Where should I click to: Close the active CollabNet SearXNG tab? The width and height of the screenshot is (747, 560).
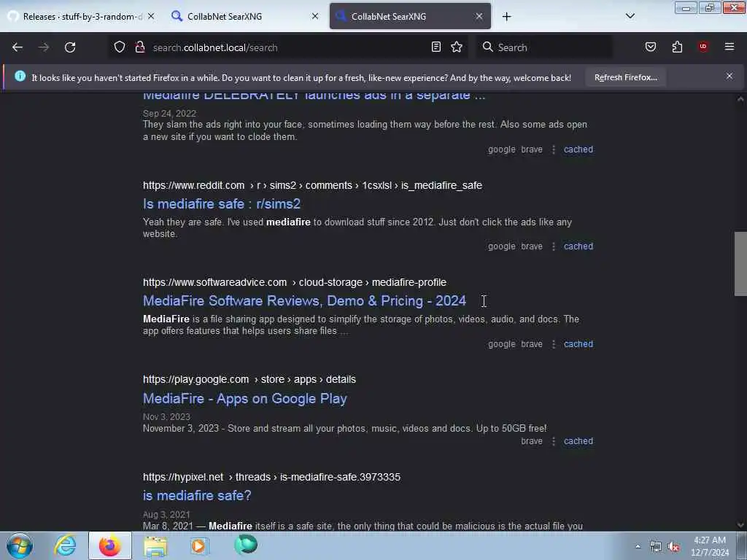point(479,16)
